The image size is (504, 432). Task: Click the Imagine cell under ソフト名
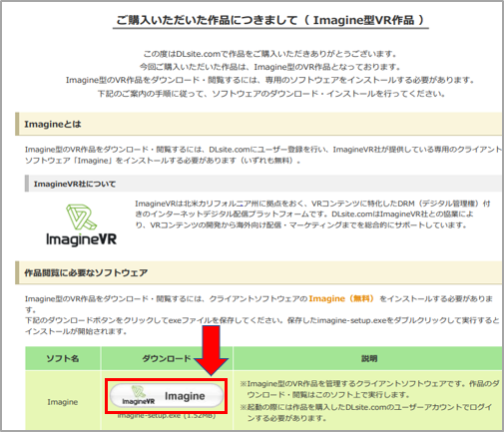click(63, 402)
